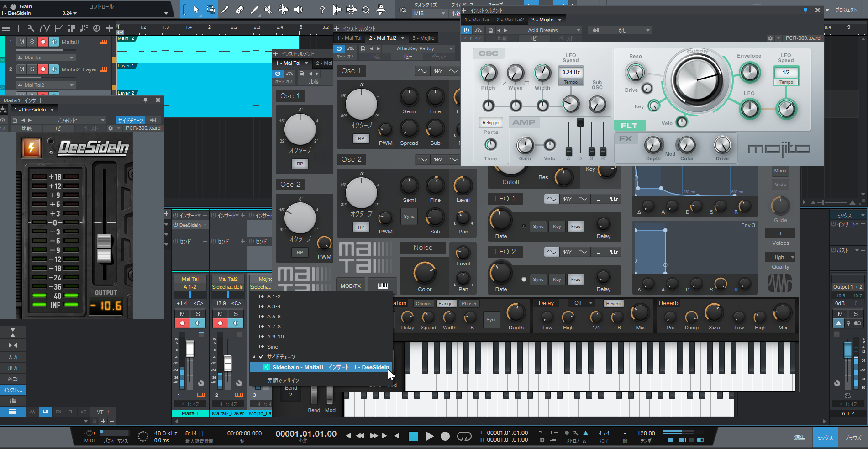
Task: Show the instruments keyboard icon in the console
Action: click(45, 412)
